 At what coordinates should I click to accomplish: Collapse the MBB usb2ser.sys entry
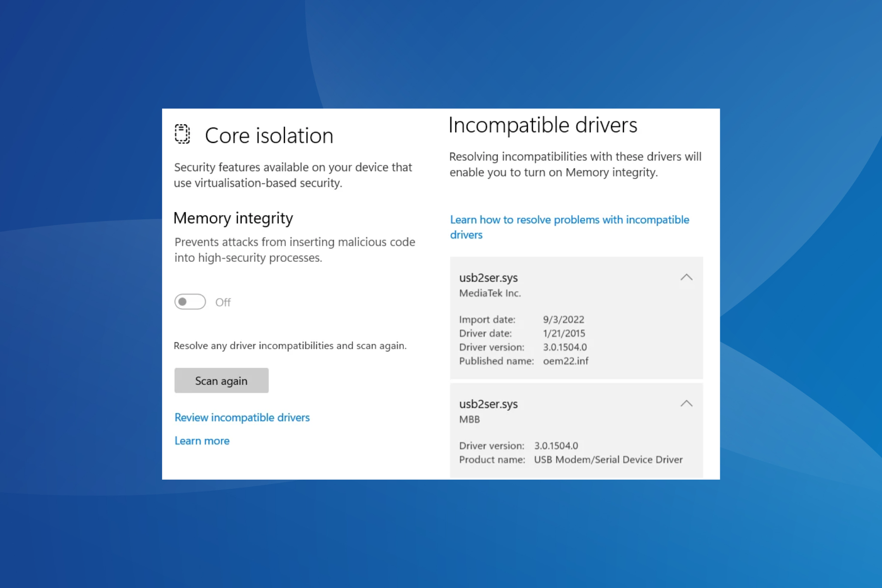point(686,404)
